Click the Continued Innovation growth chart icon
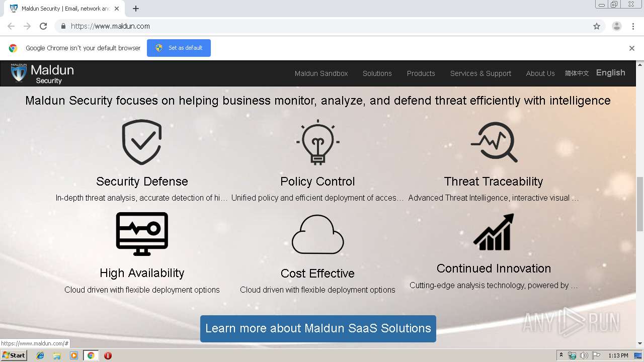Image resolution: width=644 pixels, height=362 pixels. coord(494,232)
